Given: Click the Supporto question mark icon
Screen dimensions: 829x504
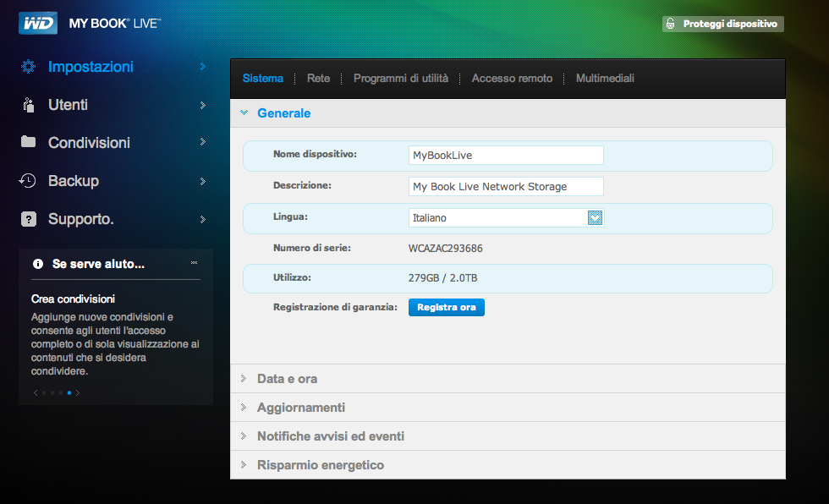Looking at the screenshot, I should click(28, 219).
